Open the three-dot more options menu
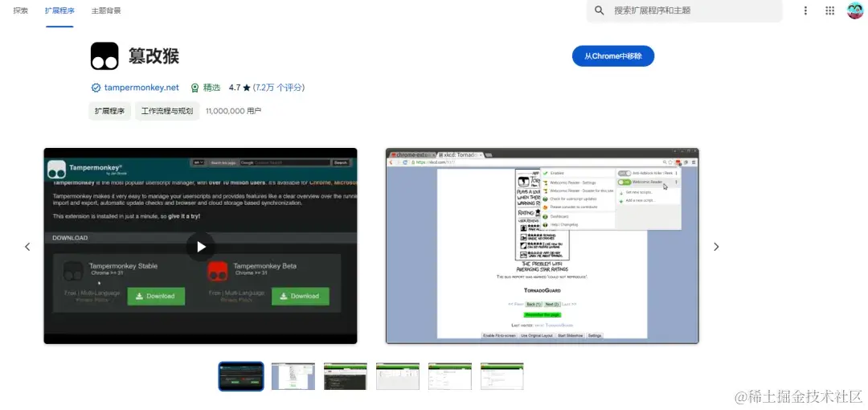This screenshot has width=868, height=410. pyautogui.click(x=805, y=10)
